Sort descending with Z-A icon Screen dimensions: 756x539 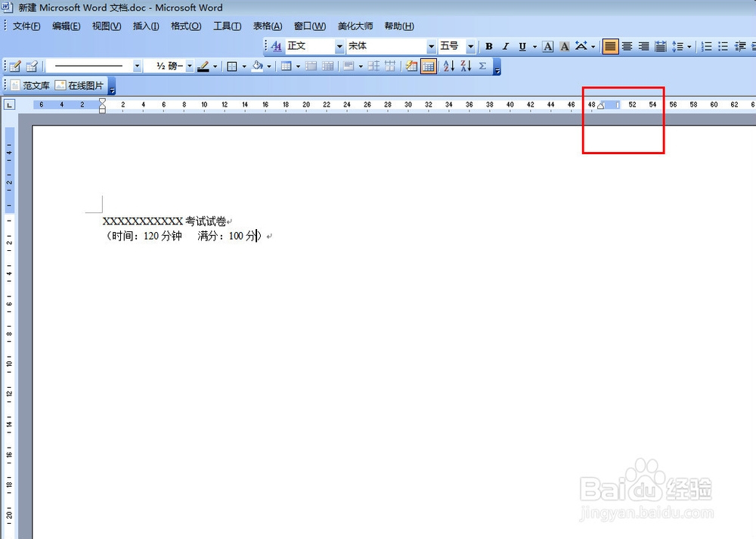click(x=466, y=66)
